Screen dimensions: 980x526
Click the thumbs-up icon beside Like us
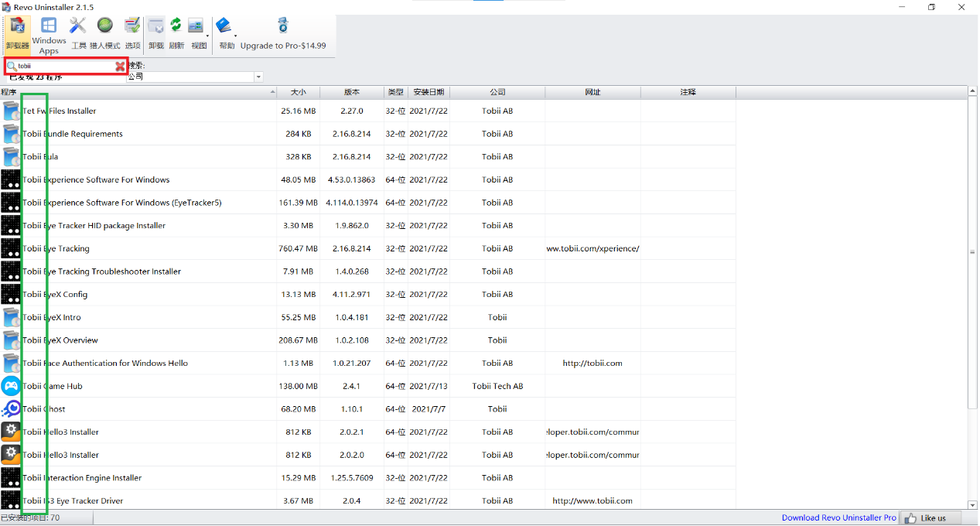tap(910, 518)
